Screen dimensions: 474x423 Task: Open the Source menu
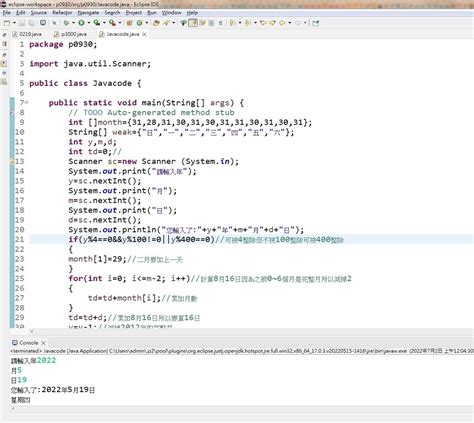pos(39,13)
